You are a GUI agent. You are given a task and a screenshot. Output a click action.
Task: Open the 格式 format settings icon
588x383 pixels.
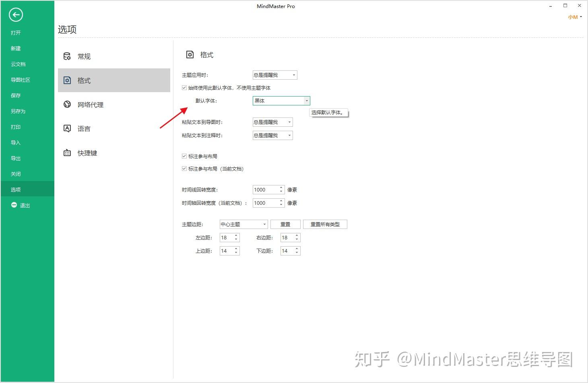[67, 80]
